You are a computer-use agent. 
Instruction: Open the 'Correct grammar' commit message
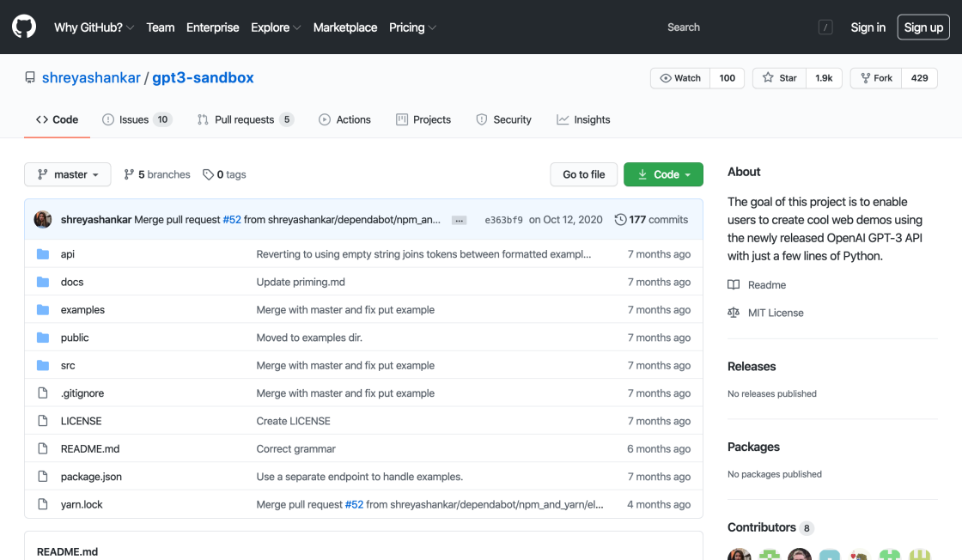coord(295,448)
